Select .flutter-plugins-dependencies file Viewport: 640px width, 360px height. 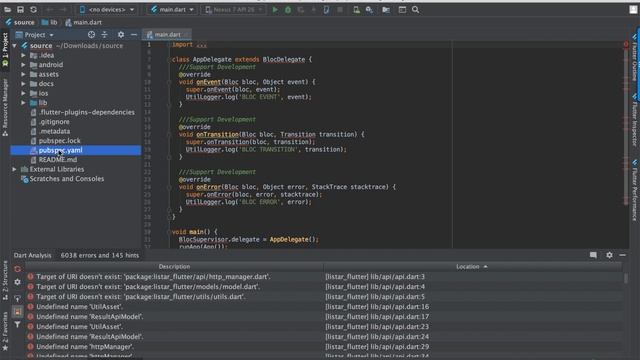click(x=87, y=112)
